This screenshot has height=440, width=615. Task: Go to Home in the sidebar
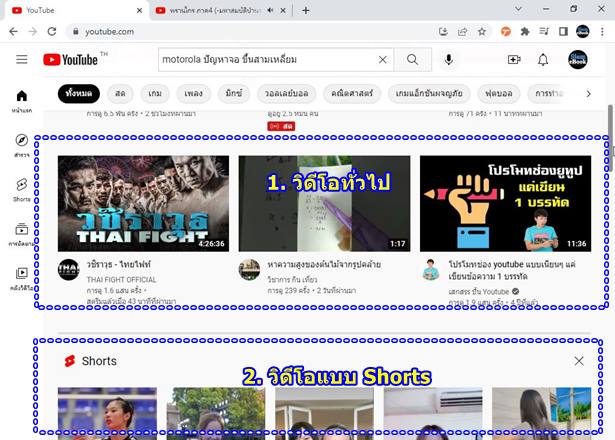coord(22,101)
